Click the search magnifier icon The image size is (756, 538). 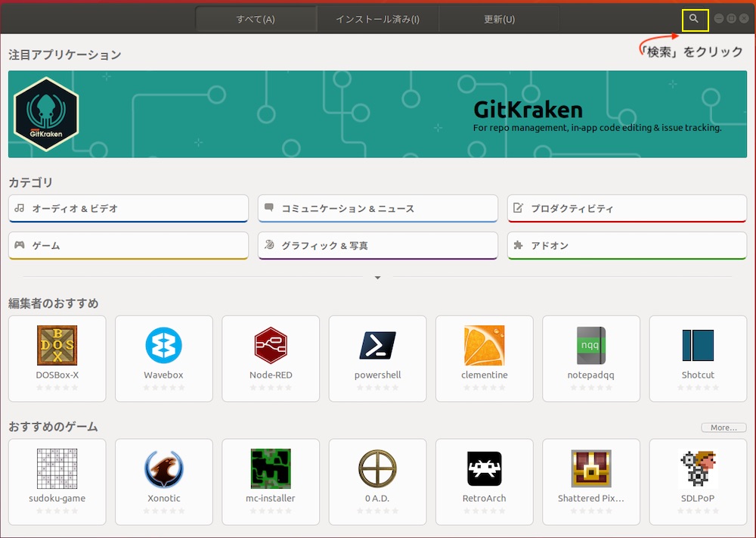(x=693, y=18)
